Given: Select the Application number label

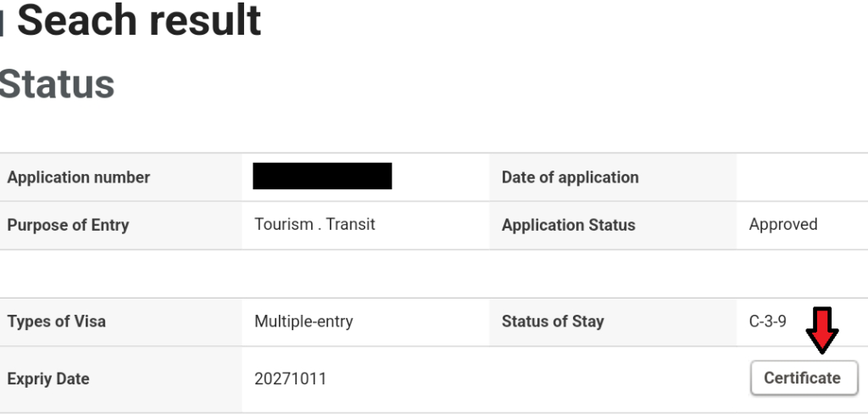Looking at the screenshot, I should click(79, 177).
